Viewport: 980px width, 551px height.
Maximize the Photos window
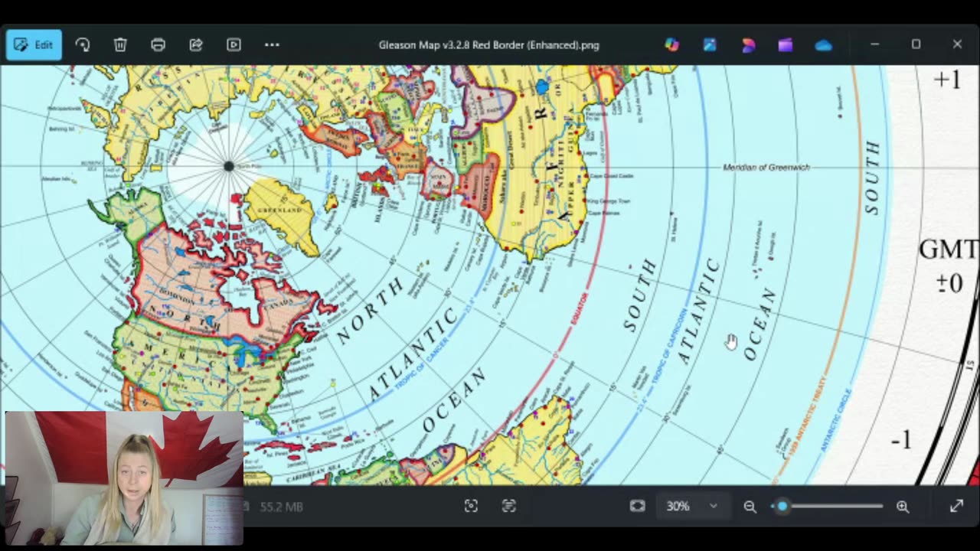pyautogui.click(x=916, y=44)
